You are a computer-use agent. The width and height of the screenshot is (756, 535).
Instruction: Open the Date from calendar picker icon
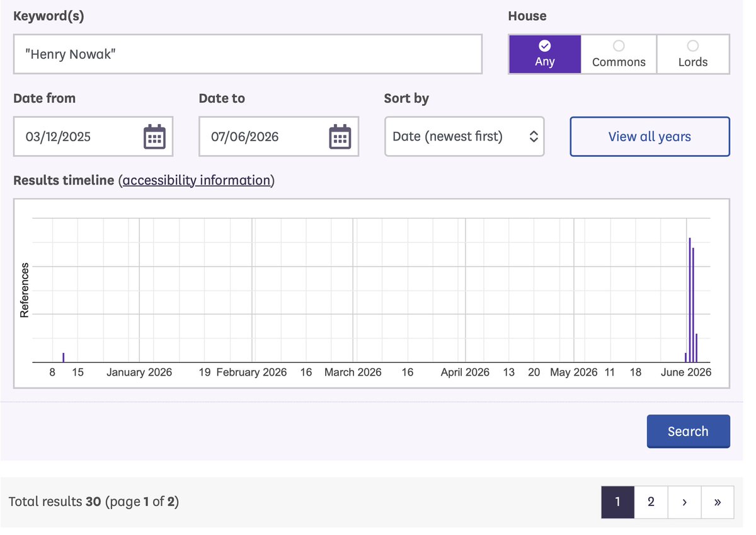(154, 137)
